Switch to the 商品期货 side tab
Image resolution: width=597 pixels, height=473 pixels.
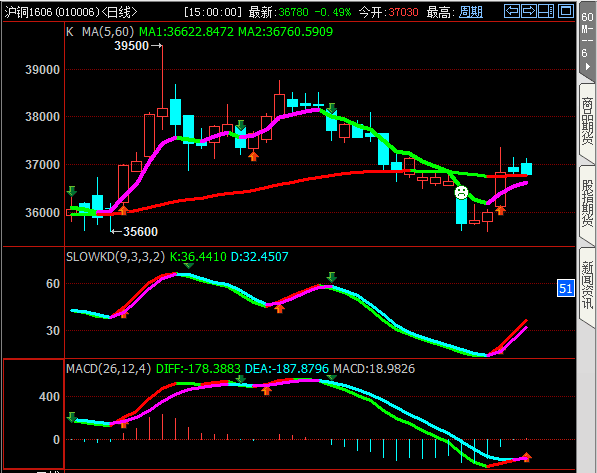[587, 122]
